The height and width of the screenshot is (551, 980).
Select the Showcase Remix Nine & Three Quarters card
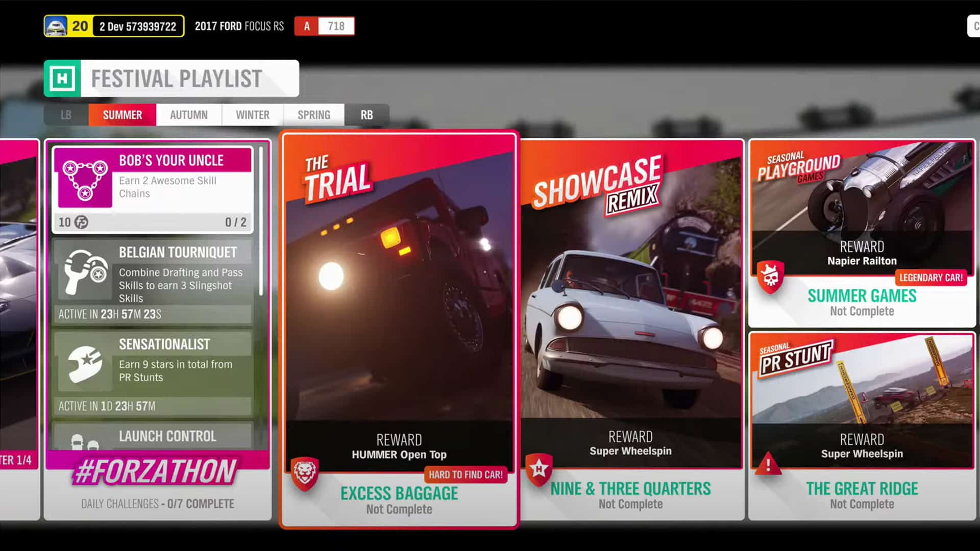point(631,330)
